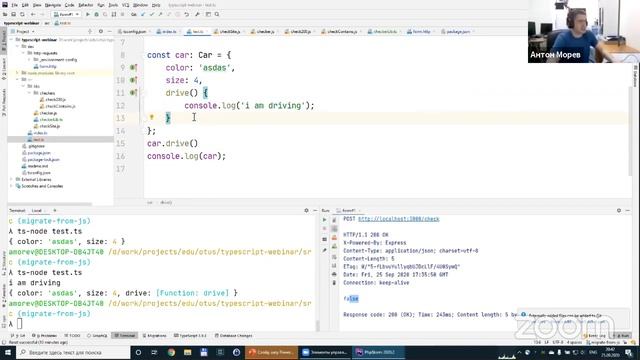This screenshot has width=640, height=360.
Task: Select package-lock.json in project tree
Action: pyautogui.click(x=41, y=160)
